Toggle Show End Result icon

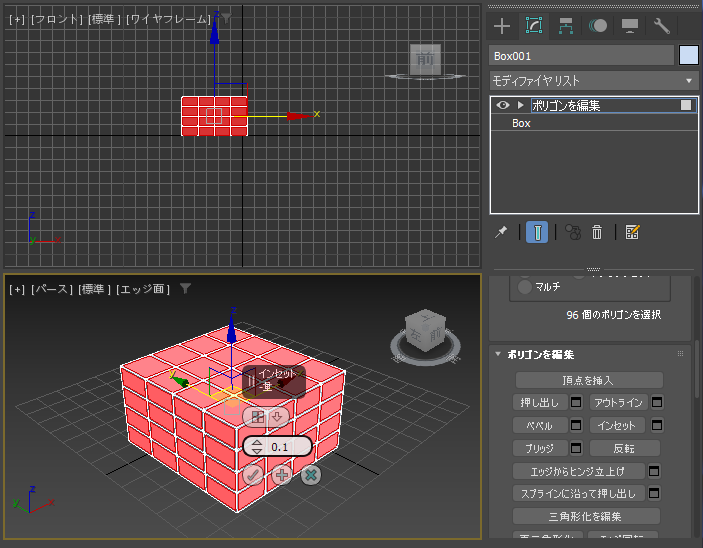(537, 232)
